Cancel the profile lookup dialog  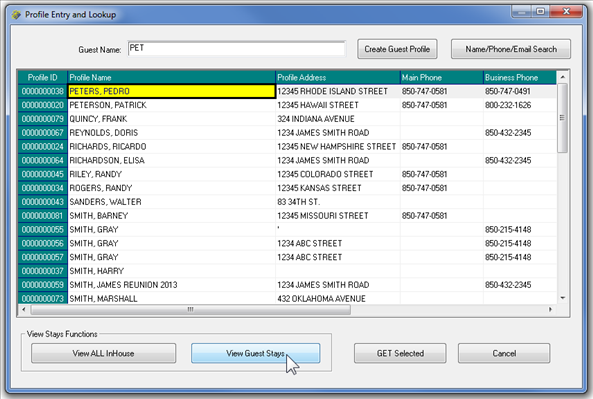tap(504, 353)
